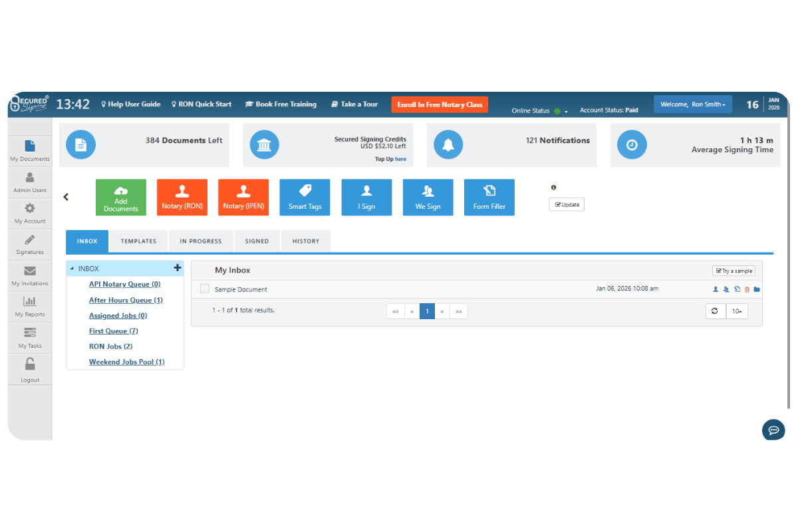The image size is (798, 532).
Task: Click Enroll In Free Notary Class
Action: (440, 104)
